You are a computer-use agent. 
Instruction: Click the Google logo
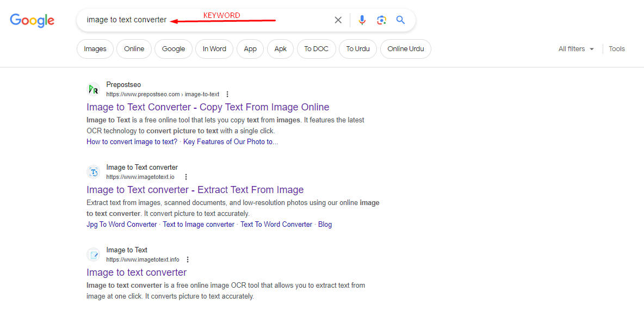click(32, 21)
